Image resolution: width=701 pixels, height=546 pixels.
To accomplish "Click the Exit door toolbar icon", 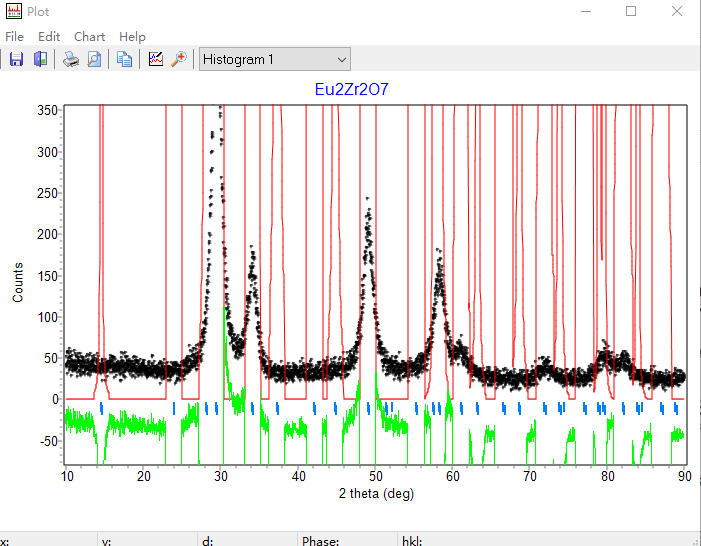I will click(x=40, y=59).
